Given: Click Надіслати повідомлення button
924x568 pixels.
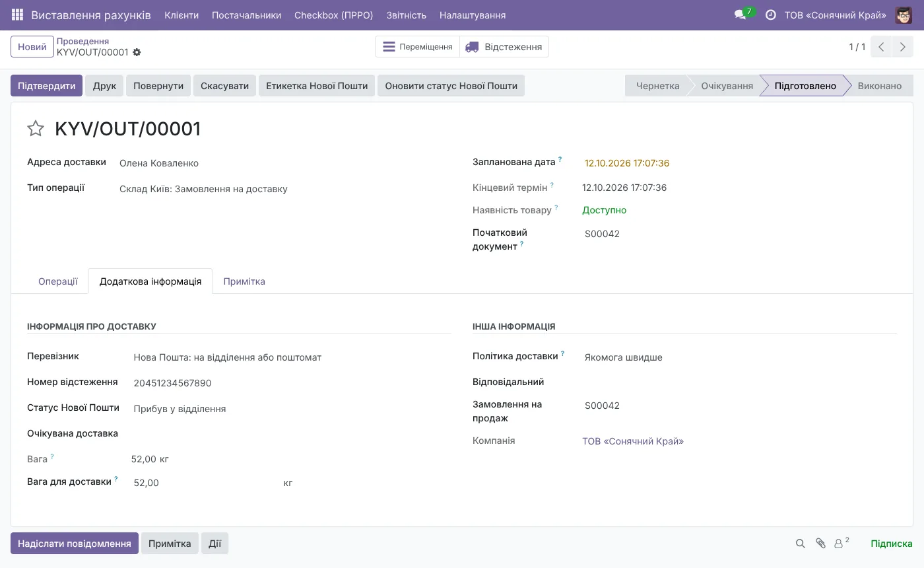Looking at the screenshot, I should (x=75, y=544).
